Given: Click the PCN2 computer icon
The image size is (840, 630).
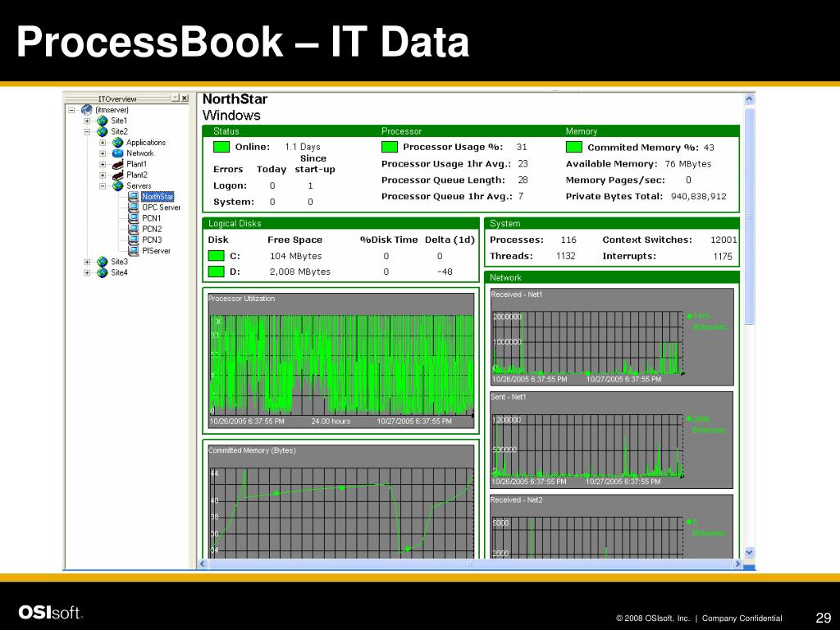Looking at the screenshot, I should point(134,229).
